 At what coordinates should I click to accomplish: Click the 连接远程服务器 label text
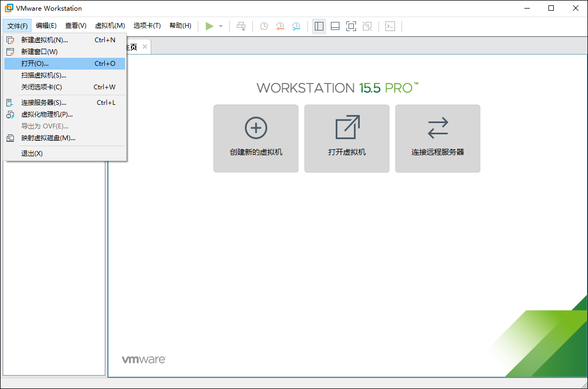pyautogui.click(x=438, y=152)
